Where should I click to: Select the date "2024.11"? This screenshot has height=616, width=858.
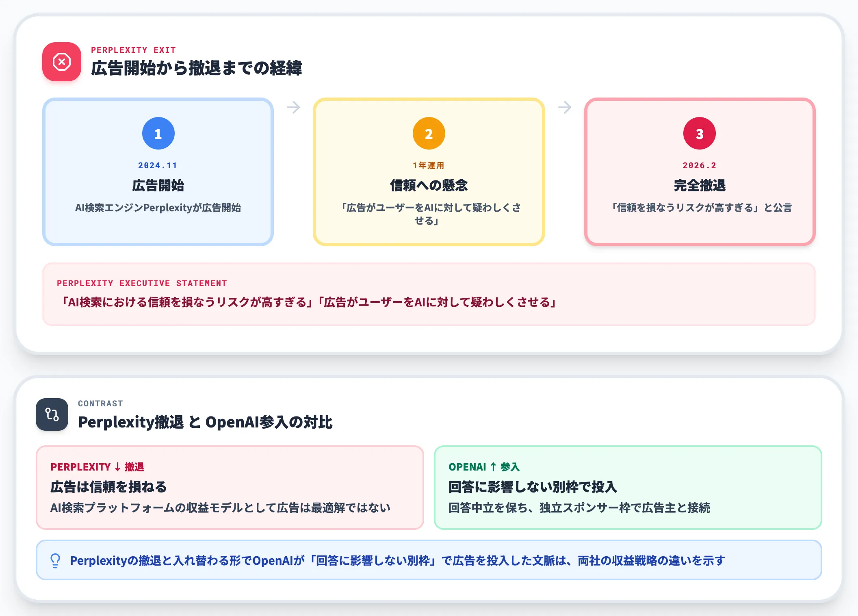158,165
